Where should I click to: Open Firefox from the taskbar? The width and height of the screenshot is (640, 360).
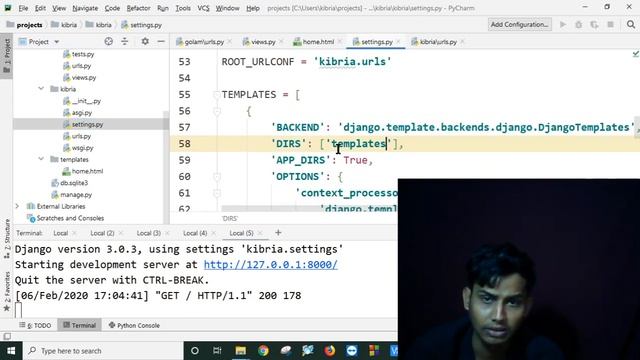[329, 351]
